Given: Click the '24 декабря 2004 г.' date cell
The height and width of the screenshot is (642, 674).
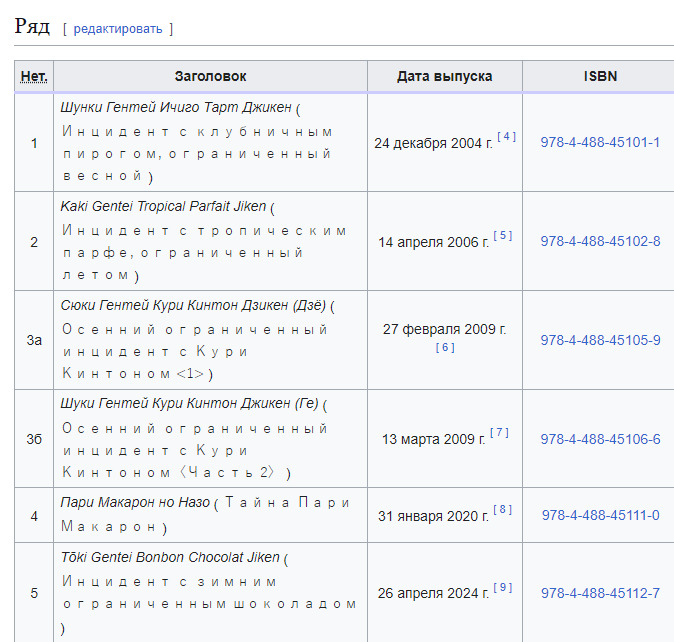Looking at the screenshot, I should coord(433,143).
